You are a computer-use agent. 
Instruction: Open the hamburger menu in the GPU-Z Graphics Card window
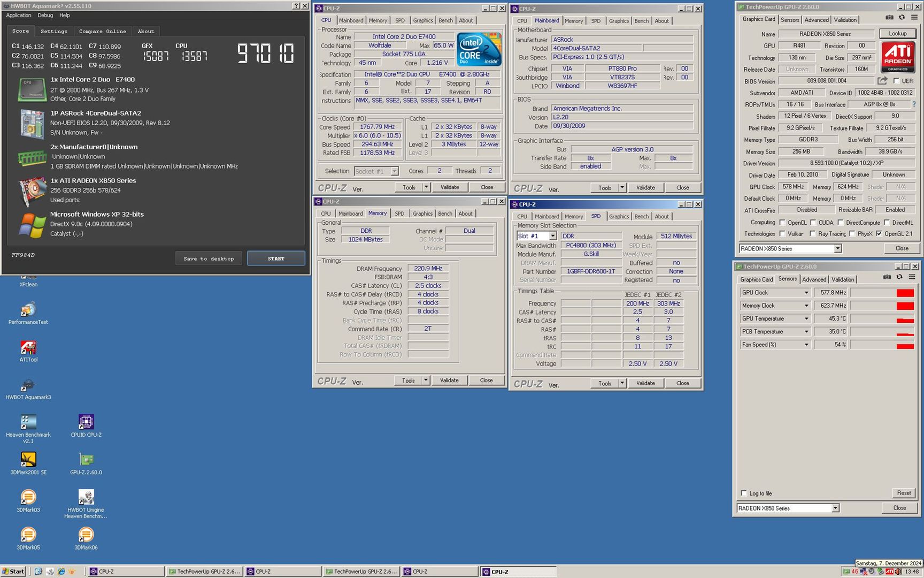click(x=914, y=18)
